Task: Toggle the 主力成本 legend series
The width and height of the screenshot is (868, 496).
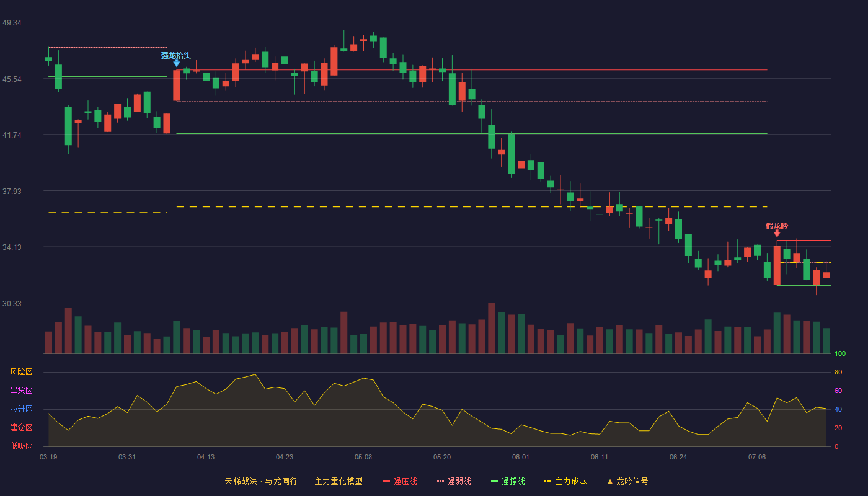Action: point(565,481)
